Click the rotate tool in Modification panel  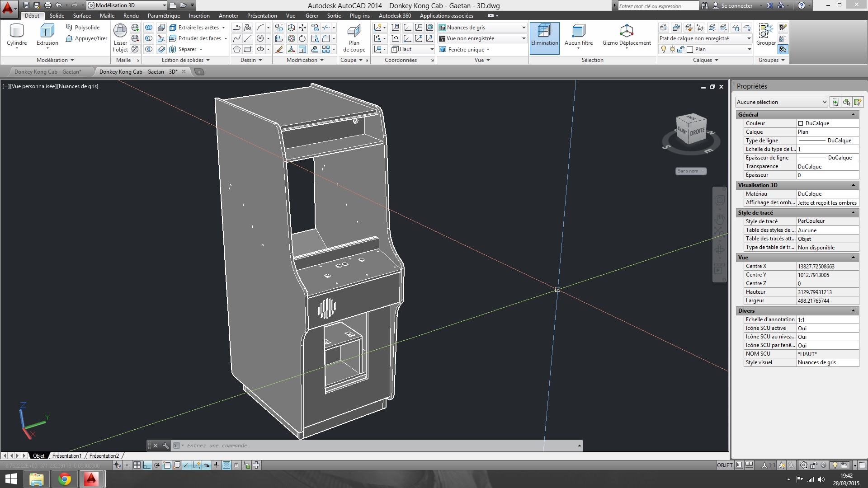pos(302,38)
